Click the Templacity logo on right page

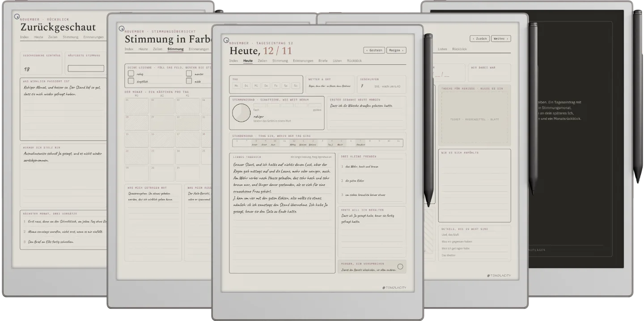click(499, 275)
